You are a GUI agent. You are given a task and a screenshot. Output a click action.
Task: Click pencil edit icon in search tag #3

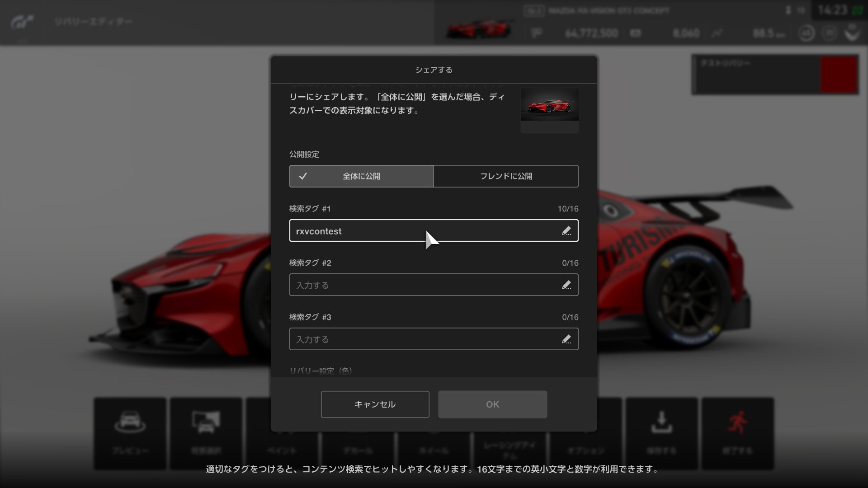[566, 339]
